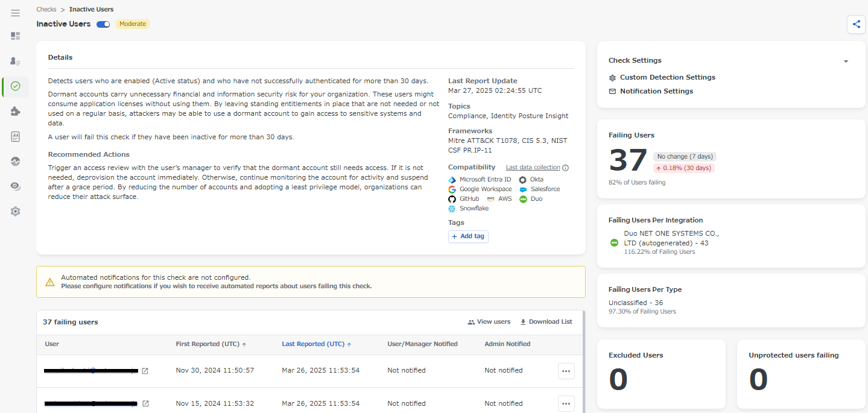Click the "37 failing users" table title
The height and width of the screenshot is (413, 868).
[71, 323]
